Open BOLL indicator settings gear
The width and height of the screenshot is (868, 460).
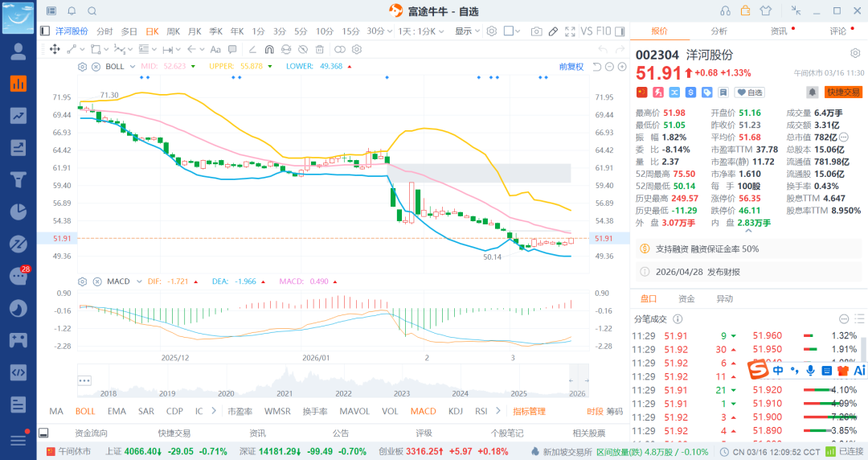coord(83,67)
